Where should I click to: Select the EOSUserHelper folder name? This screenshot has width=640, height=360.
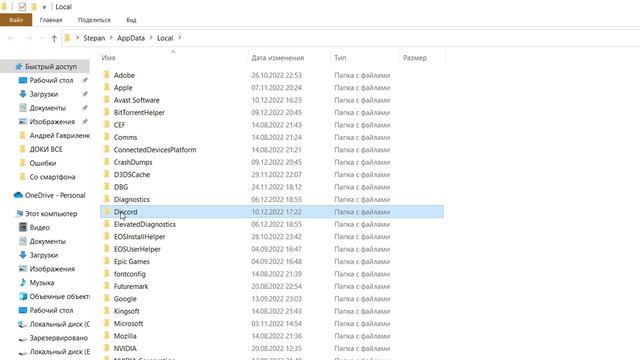[137, 249]
